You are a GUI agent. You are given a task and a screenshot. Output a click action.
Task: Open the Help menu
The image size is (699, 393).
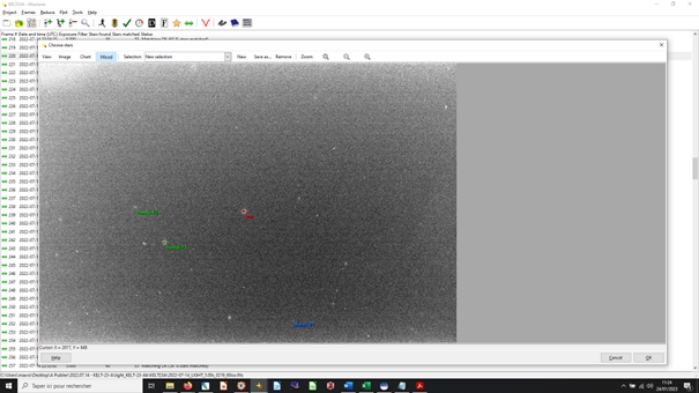point(92,12)
